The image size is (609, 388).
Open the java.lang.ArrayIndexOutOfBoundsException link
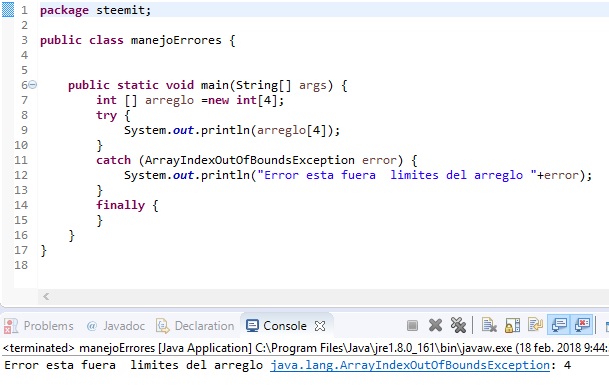[410, 365]
